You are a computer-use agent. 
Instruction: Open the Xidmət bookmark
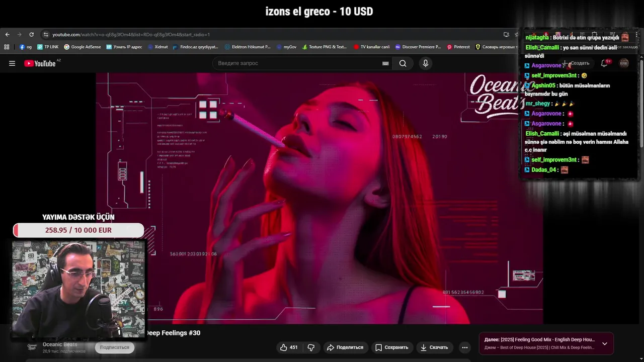pos(157,47)
